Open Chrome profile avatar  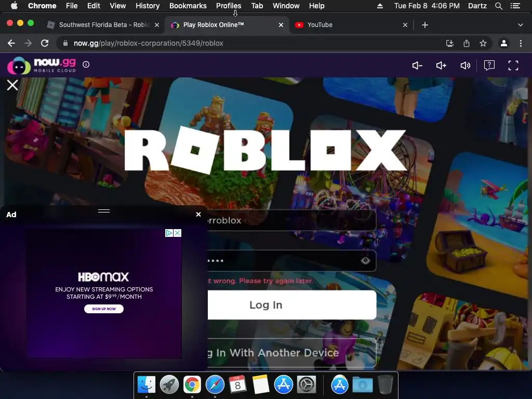pos(504,43)
